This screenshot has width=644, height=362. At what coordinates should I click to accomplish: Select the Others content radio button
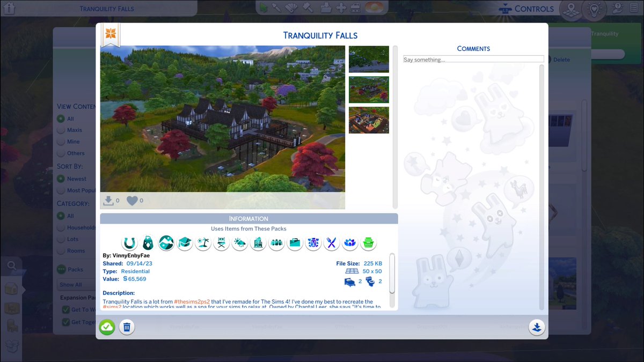(61, 153)
